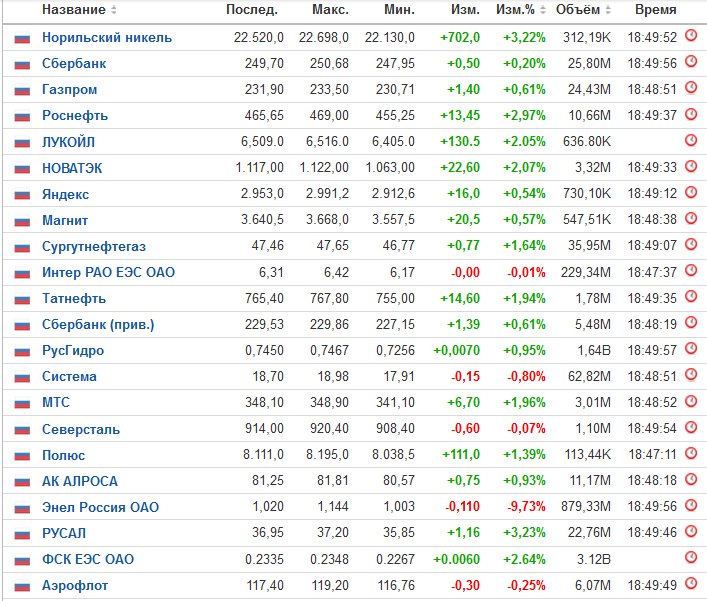Click the clock icon in Сбербанк row

[x=691, y=61]
